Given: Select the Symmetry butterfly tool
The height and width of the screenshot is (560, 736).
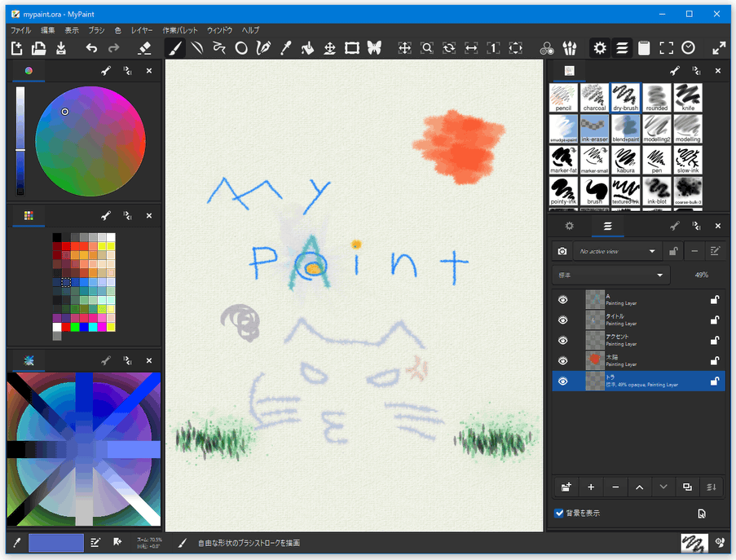Looking at the screenshot, I should [x=374, y=48].
